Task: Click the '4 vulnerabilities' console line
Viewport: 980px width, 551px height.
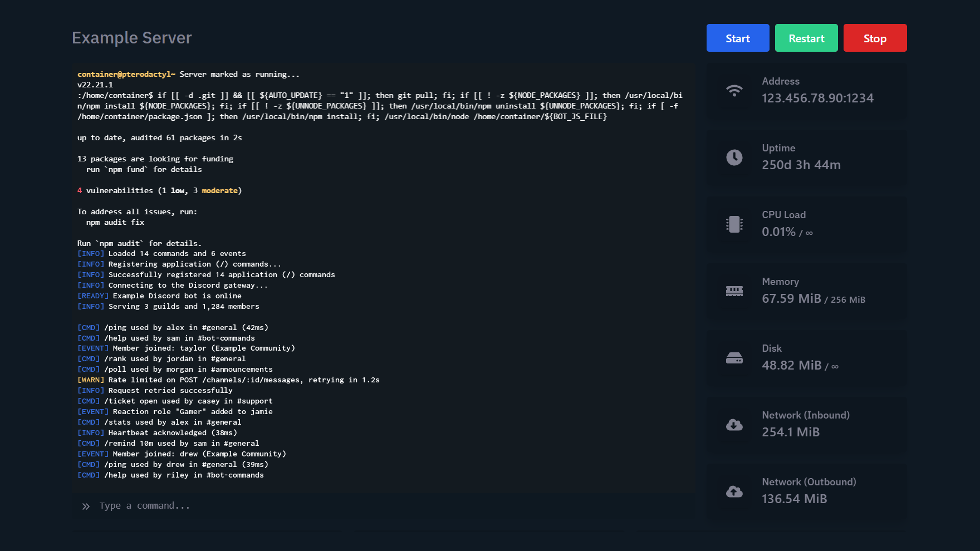Action: [x=160, y=190]
